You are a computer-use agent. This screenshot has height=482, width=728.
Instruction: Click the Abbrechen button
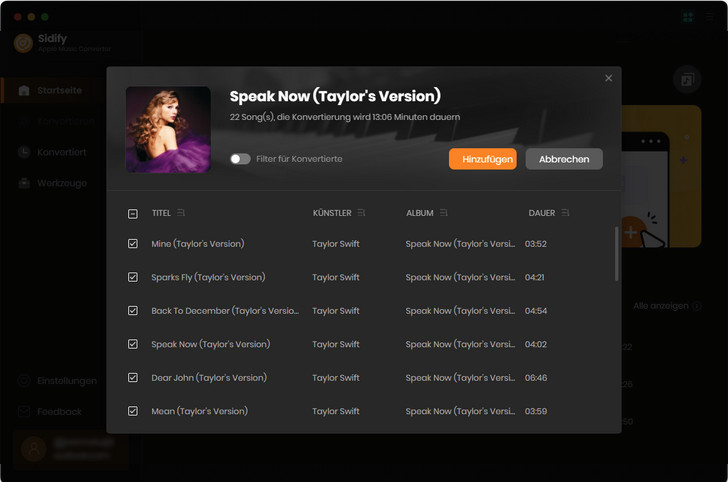[564, 159]
